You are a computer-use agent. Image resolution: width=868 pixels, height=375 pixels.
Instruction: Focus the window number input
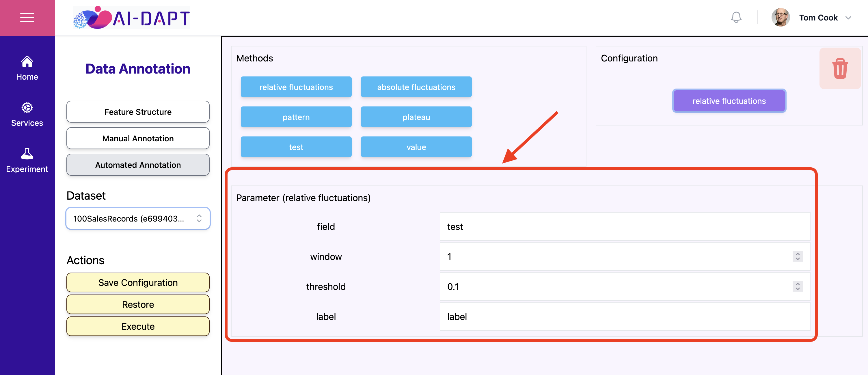point(625,256)
